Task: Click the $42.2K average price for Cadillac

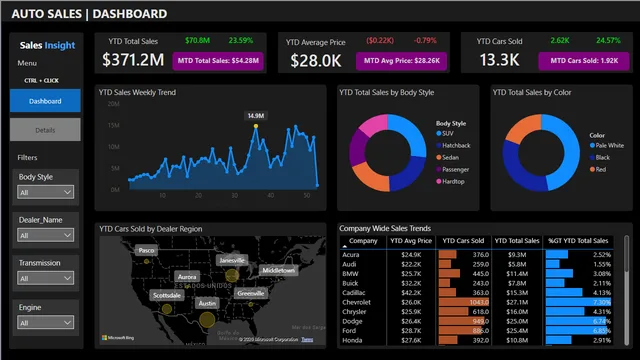Action: (x=411, y=293)
